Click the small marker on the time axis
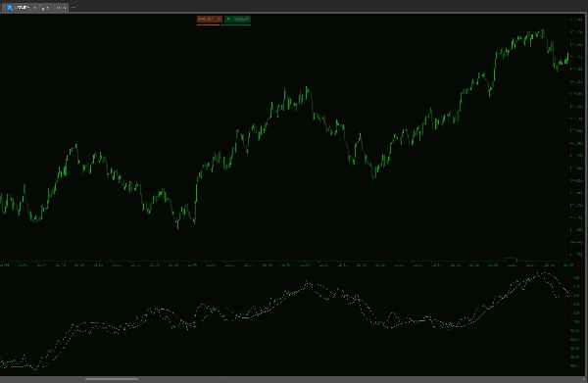Viewport: 588px width, 383px height. [x=511, y=260]
